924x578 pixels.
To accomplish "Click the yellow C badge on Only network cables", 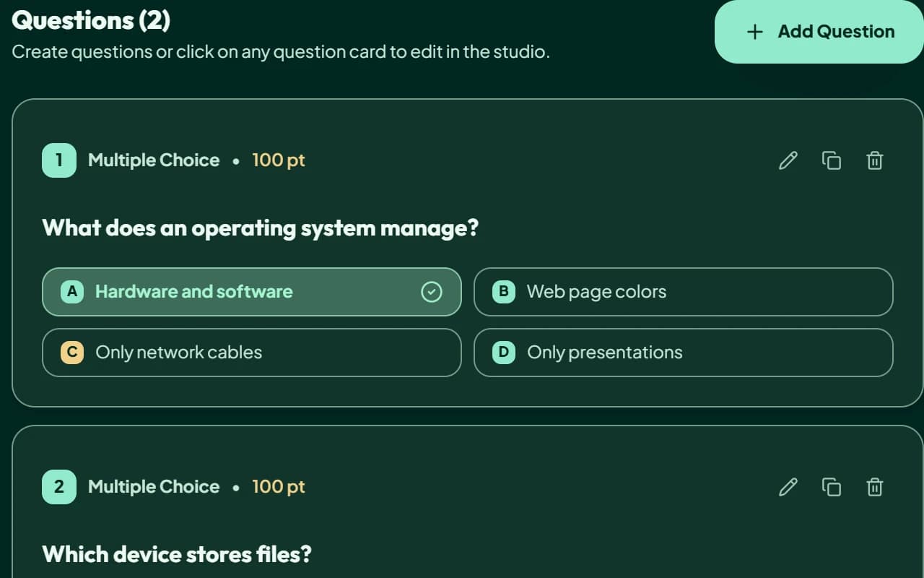I will 71,353.
